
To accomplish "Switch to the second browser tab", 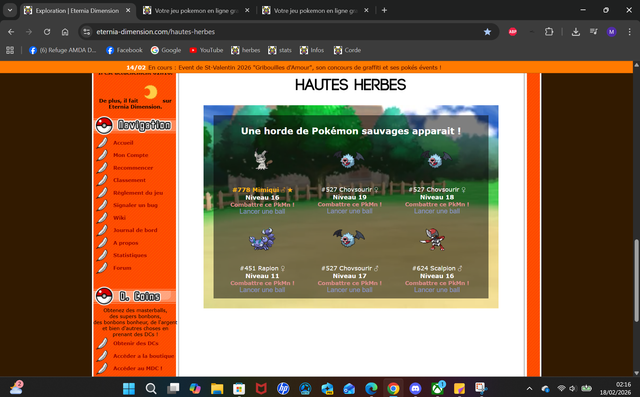I will point(196,11).
